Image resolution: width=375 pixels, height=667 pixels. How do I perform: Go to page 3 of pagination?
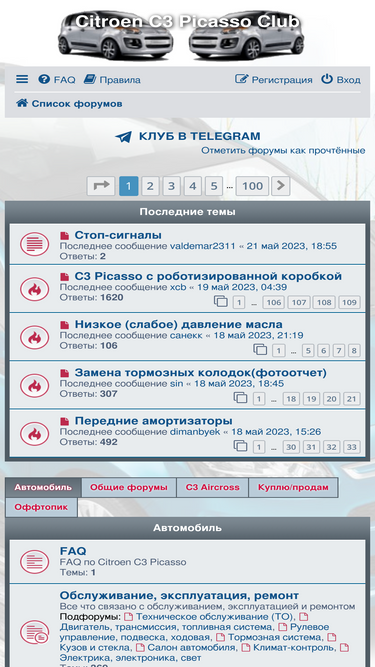171,186
